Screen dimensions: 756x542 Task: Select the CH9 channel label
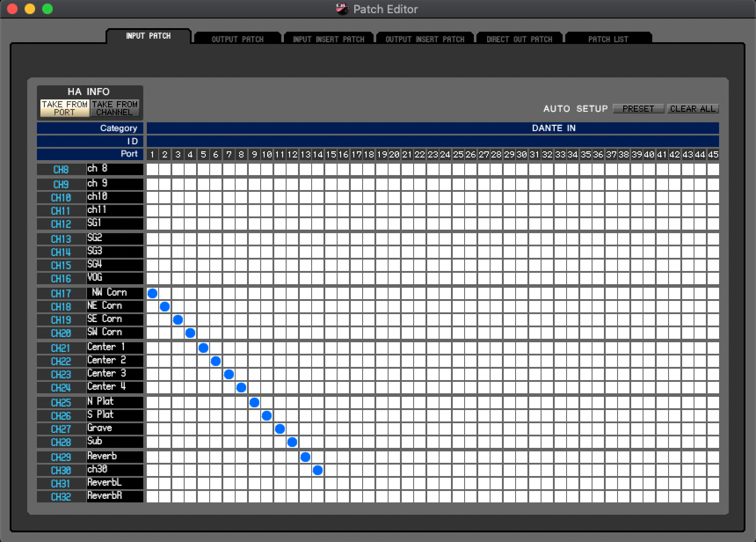61,184
